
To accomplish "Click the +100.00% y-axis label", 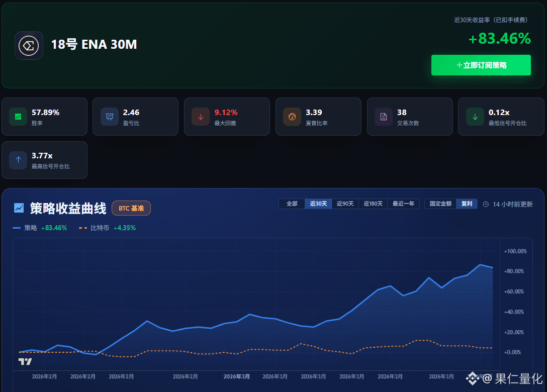I will 515,251.
